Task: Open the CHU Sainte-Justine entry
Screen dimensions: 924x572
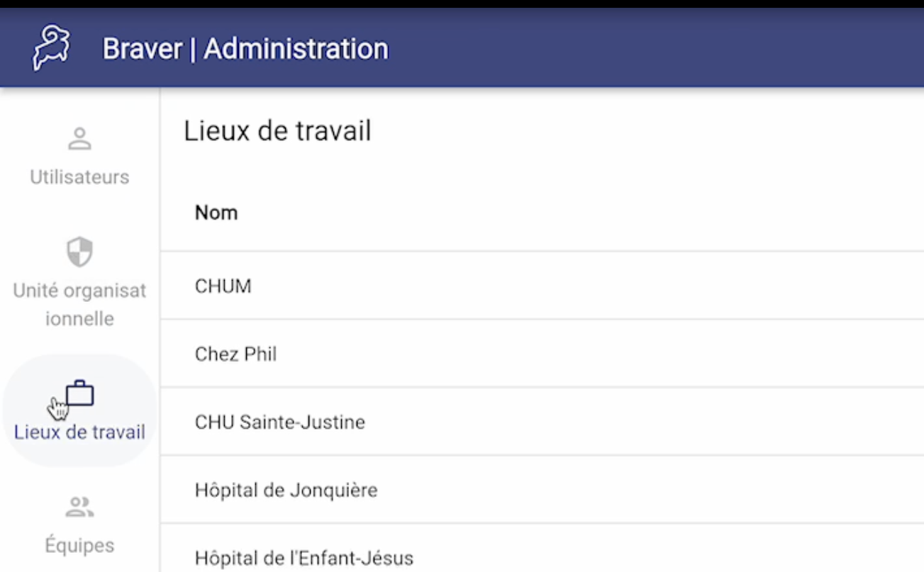Action: tap(542, 422)
